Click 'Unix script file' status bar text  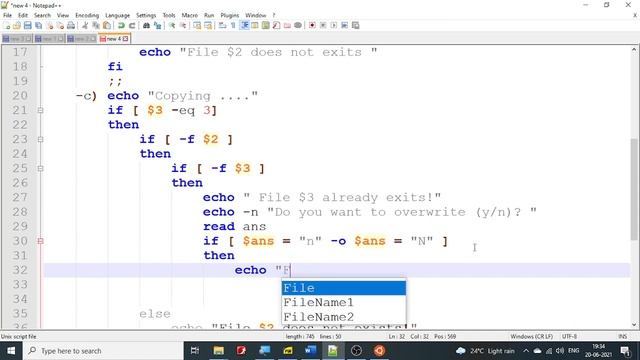tap(18, 336)
